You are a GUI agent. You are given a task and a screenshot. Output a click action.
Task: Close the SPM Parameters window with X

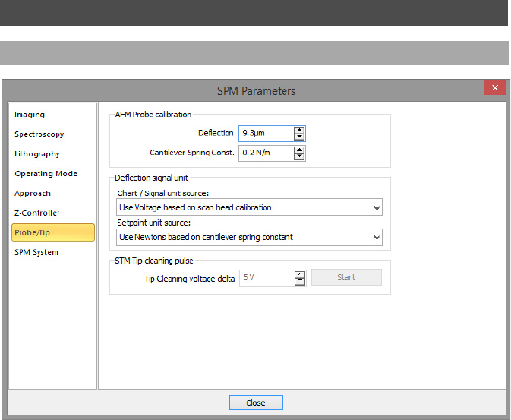point(495,88)
